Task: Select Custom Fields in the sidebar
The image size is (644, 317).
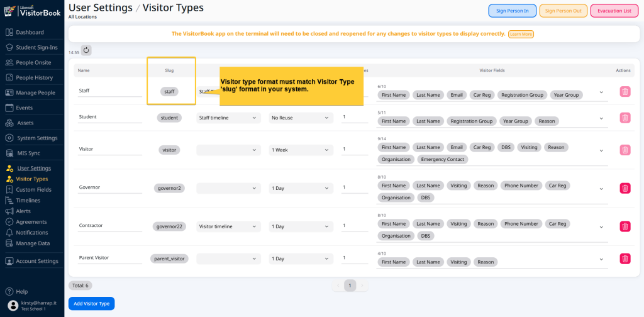Action: (34, 189)
